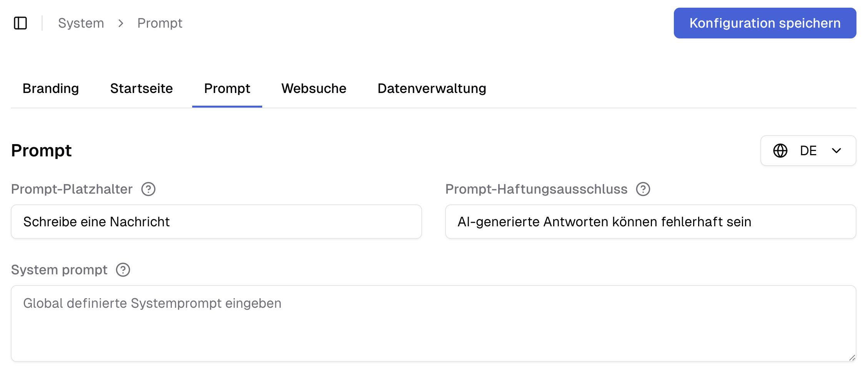Viewport: 868px width, 375px height.
Task: Switch to the Branding tab
Action: [50, 88]
